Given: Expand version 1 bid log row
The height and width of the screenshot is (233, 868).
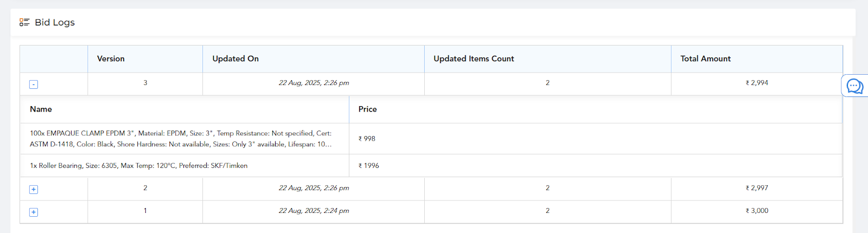Looking at the screenshot, I should tap(34, 212).
